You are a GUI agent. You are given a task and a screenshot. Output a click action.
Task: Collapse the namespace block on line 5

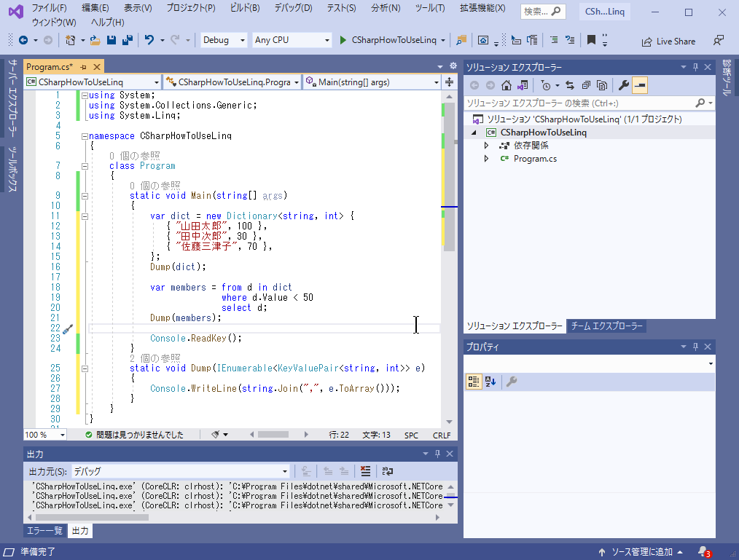[x=85, y=136]
